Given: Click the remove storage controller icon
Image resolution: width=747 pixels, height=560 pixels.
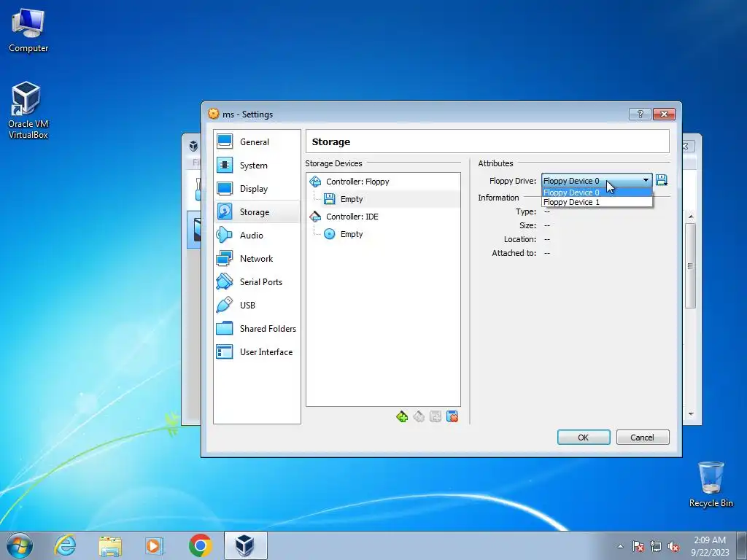Looking at the screenshot, I should click(x=419, y=416).
